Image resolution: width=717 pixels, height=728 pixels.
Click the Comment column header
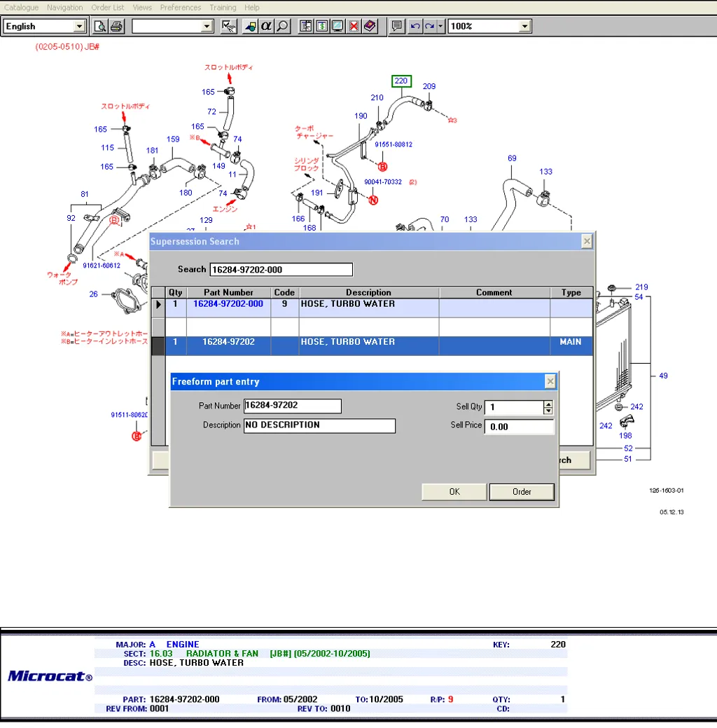pyautogui.click(x=494, y=292)
